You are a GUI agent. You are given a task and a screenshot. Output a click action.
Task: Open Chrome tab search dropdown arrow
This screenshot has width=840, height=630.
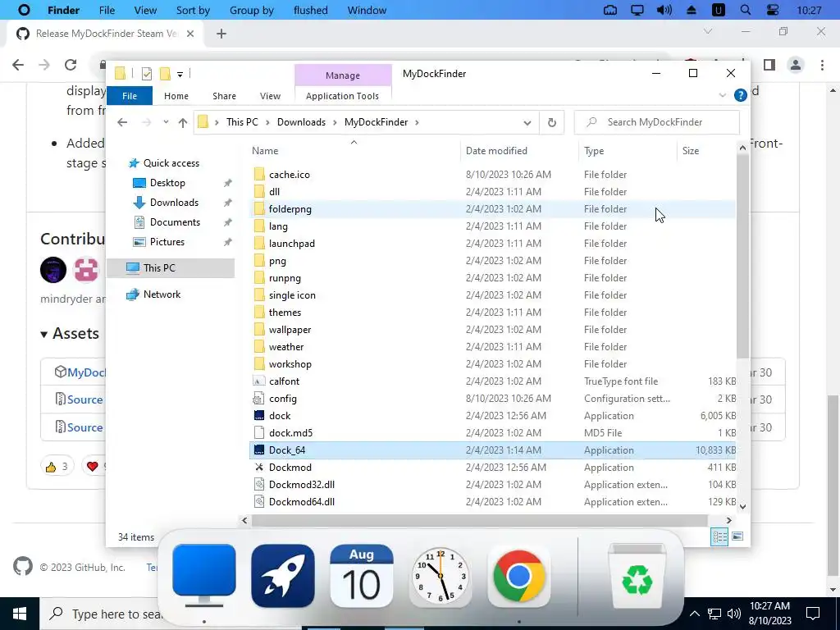point(708,32)
